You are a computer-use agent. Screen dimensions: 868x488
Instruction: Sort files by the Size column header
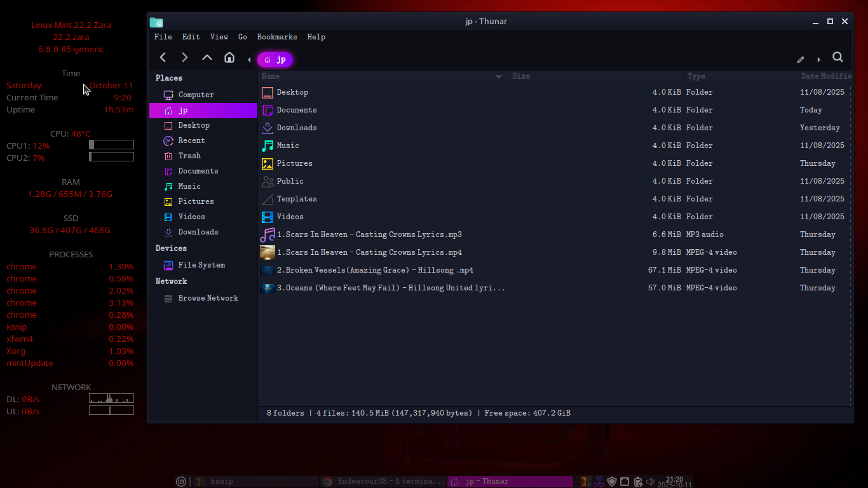[521, 76]
